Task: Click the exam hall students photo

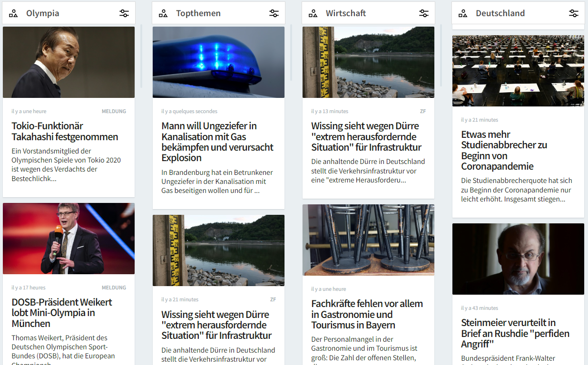Action: click(518, 70)
